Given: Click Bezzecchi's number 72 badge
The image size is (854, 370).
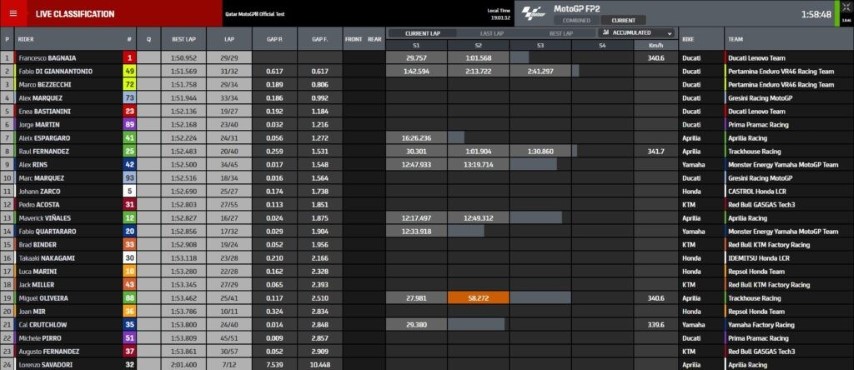Looking at the screenshot, I should coord(130,84).
